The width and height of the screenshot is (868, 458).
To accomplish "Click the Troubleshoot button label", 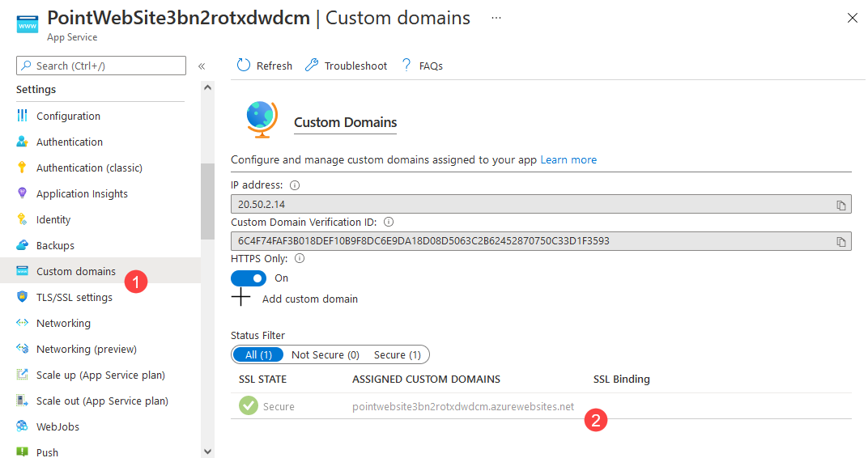I will coord(355,66).
